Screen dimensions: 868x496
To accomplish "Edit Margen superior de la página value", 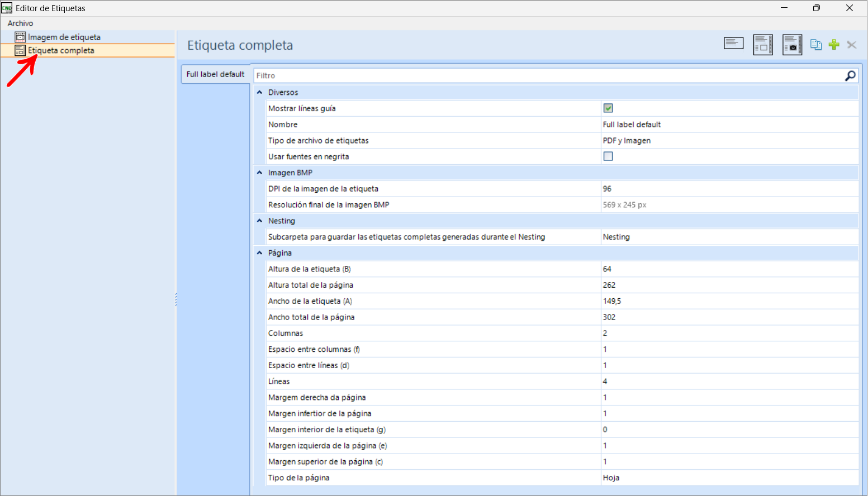I will tap(729, 462).
